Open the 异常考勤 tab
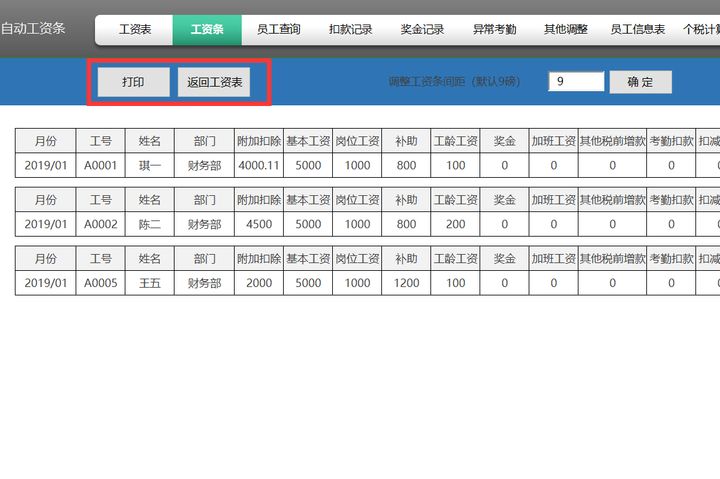This screenshot has height=479, width=720. (494, 30)
